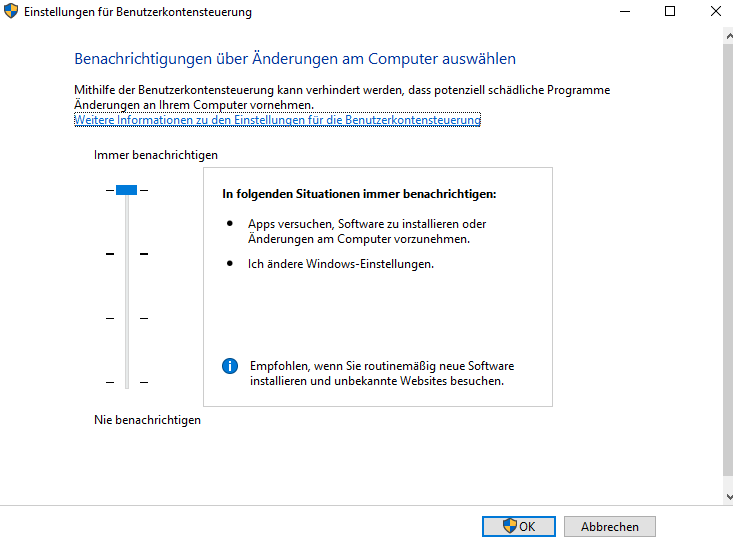
Task: Click the vertical scrollbar thumb
Action: [728, 260]
